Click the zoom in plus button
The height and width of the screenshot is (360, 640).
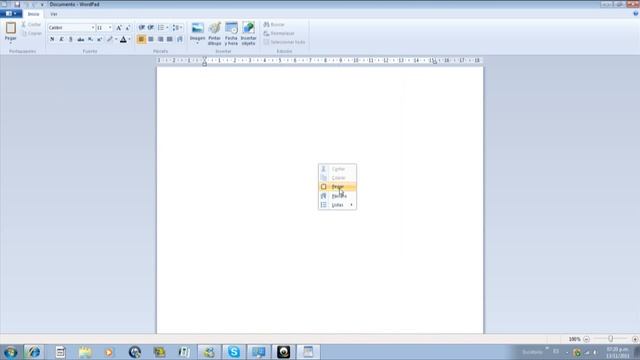click(x=635, y=339)
